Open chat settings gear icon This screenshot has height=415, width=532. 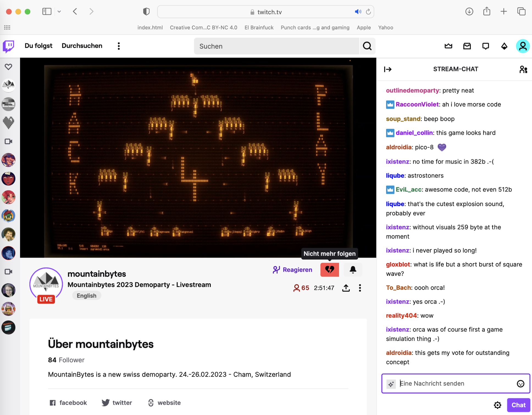coord(497,405)
